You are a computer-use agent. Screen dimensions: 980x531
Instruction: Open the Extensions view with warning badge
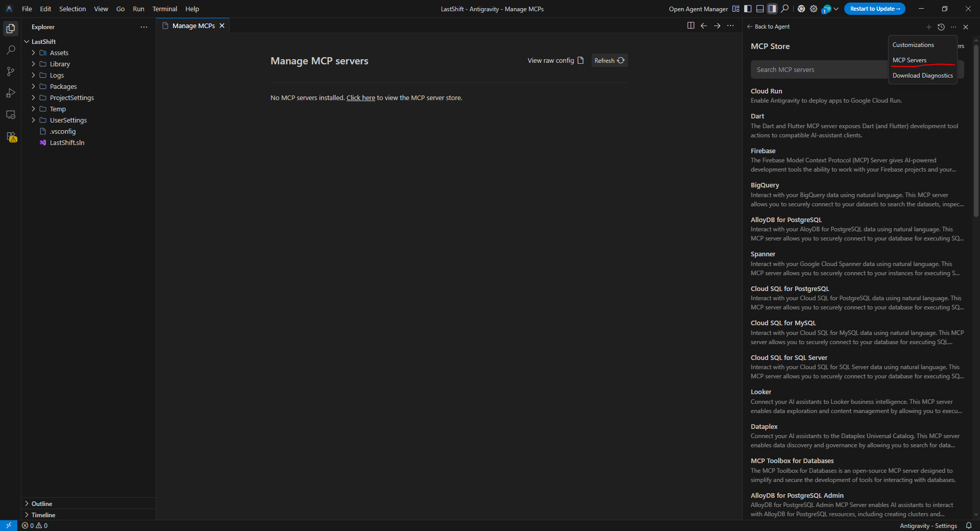click(11, 137)
